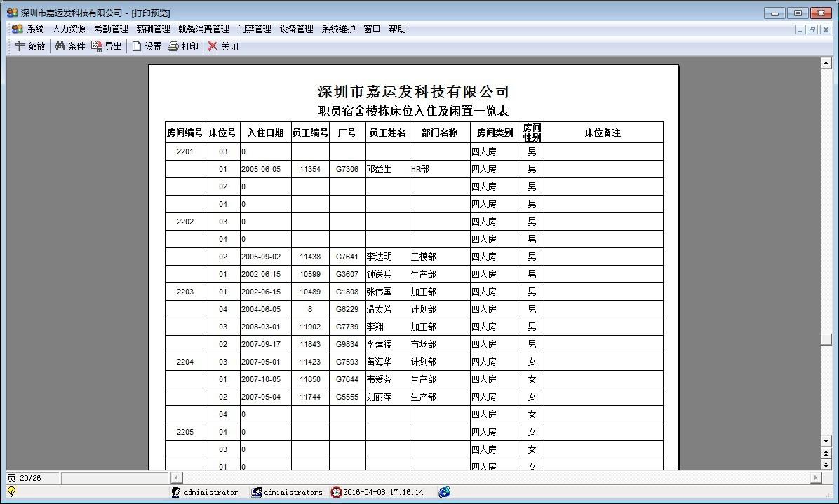
Task: Minimize the inner MDI child window
Action: tap(800, 30)
